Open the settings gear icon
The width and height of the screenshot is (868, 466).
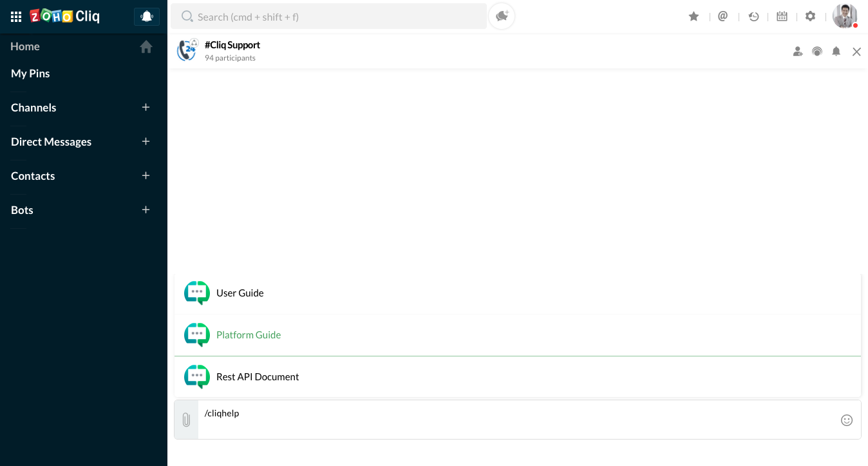pyautogui.click(x=810, y=17)
